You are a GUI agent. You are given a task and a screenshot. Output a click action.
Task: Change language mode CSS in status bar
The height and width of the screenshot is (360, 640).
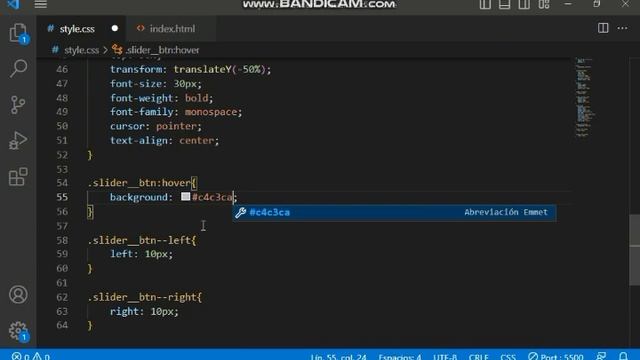(x=508, y=356)
